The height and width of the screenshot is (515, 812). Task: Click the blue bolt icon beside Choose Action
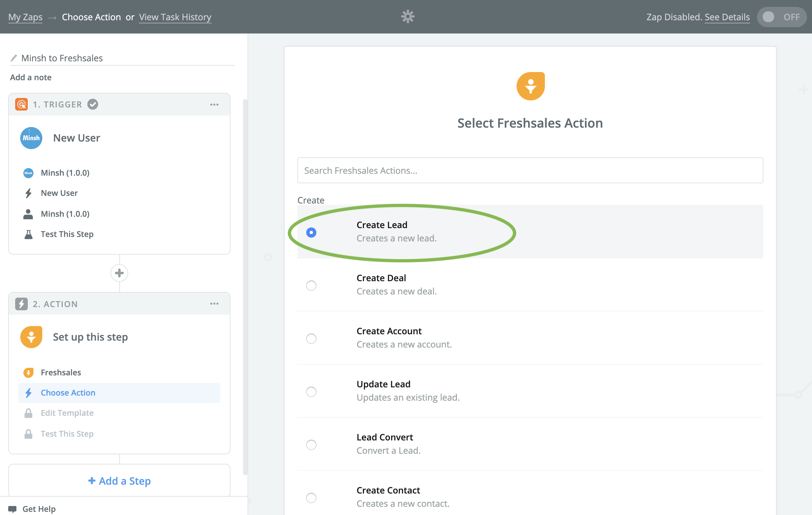coord(28,392)
